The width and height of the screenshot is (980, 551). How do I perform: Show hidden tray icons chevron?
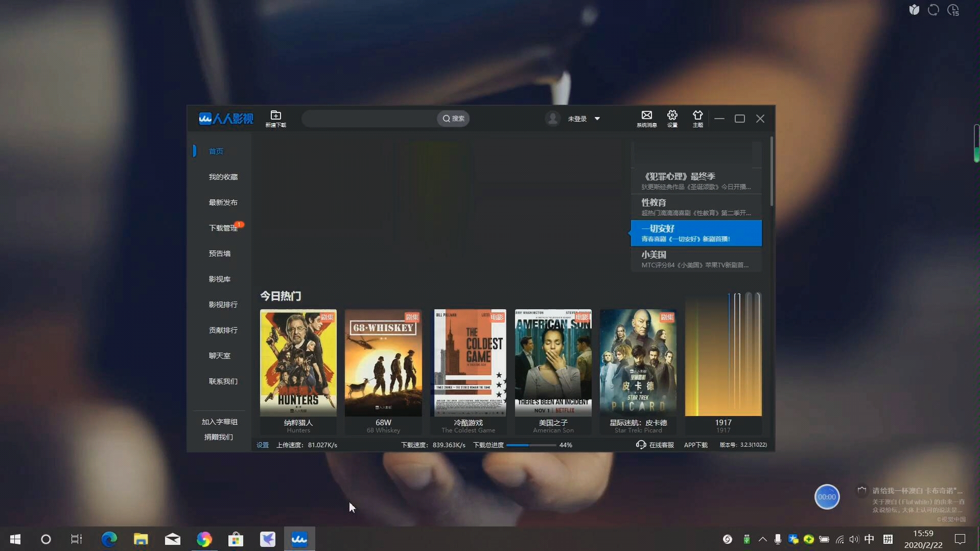coord(763,539)
